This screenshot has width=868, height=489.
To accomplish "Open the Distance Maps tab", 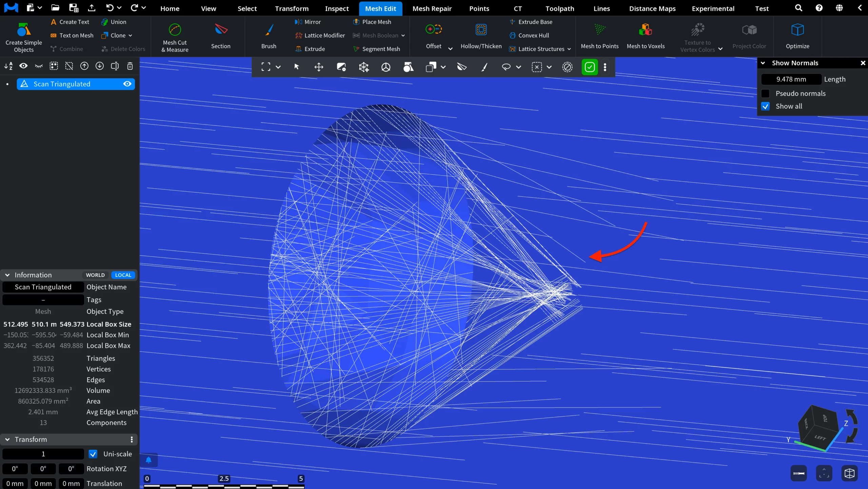I will 652,8.
